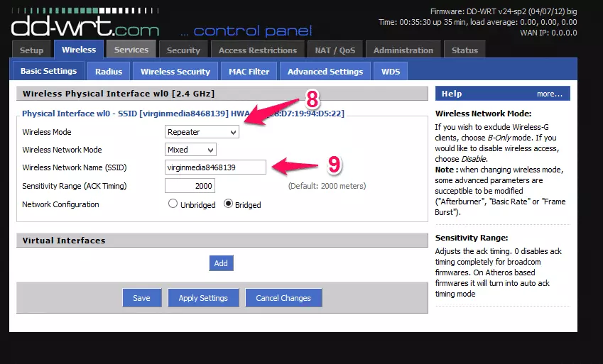The image size is (603, 364).
Task: Open the NAT / QoS tab
Action: tap(335, 50)
